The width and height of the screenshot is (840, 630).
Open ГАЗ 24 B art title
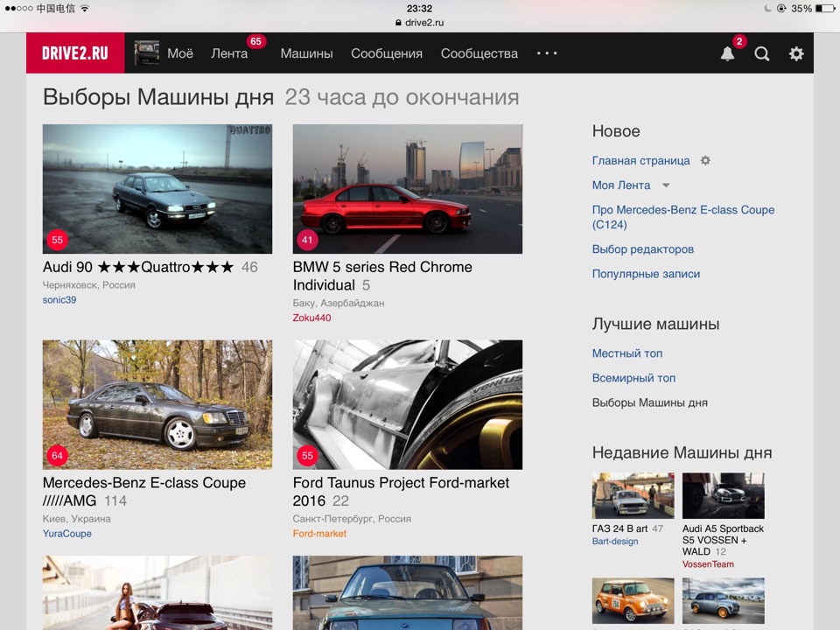[619, 528]
